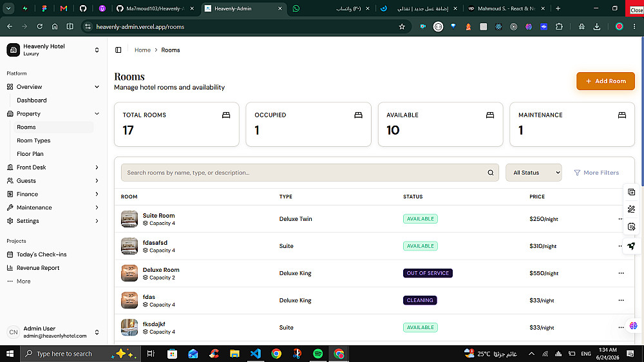Click the rooms search input field
Viewport: 644px width, 362px height.
(x=304, y=173)
